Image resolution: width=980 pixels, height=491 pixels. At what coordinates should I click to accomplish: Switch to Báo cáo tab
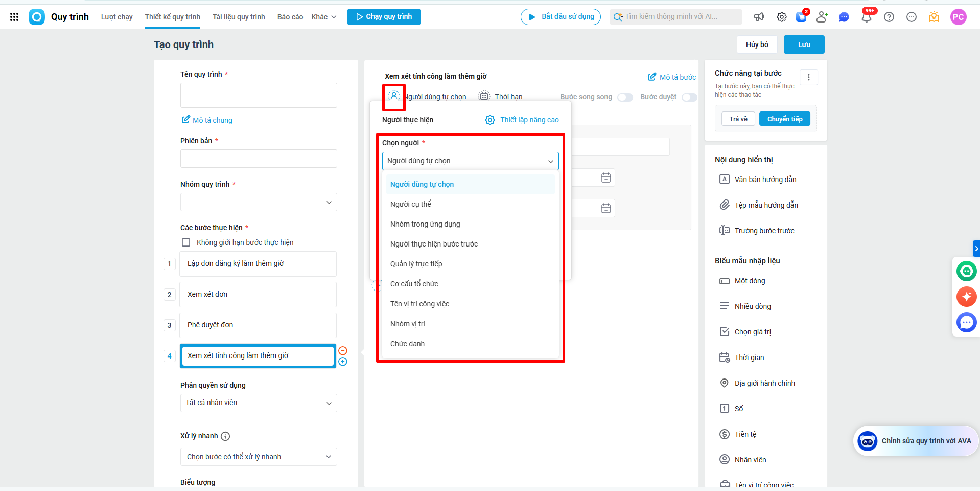(290, 17)
